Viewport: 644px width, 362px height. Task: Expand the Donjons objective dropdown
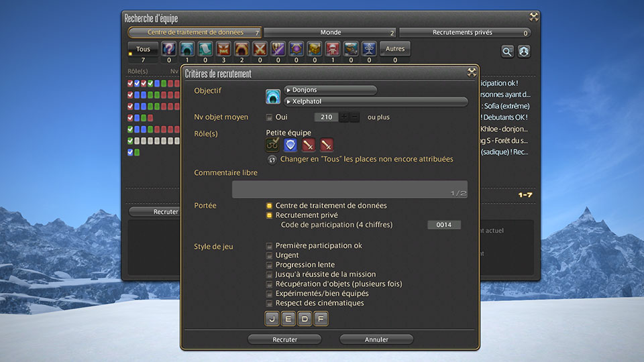tap(330, 90)
